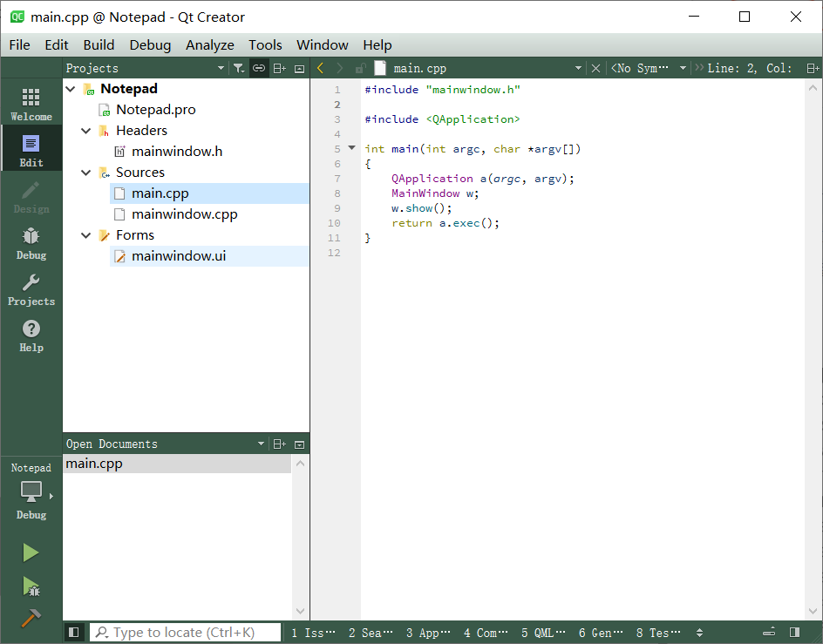Open the Search Results output pane
The image size is (823, 644).
coord(370,633)
